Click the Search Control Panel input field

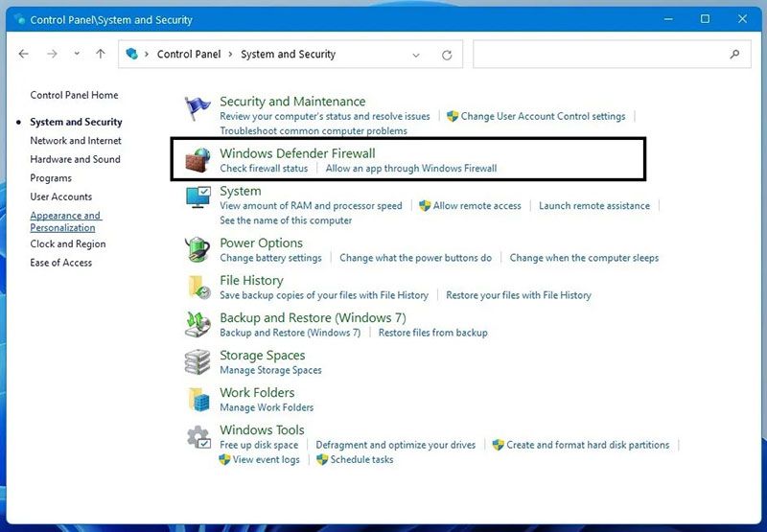coord(612,55)
